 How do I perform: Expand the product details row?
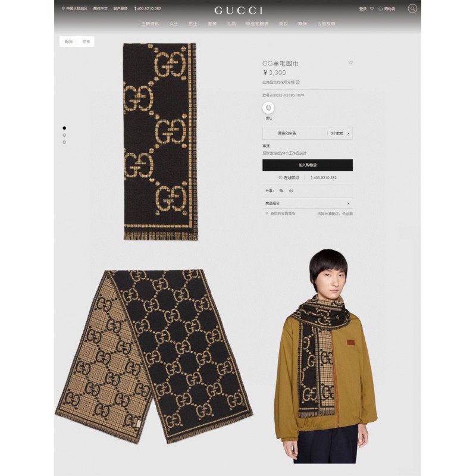pyautogui.click(x=308, y=203)
